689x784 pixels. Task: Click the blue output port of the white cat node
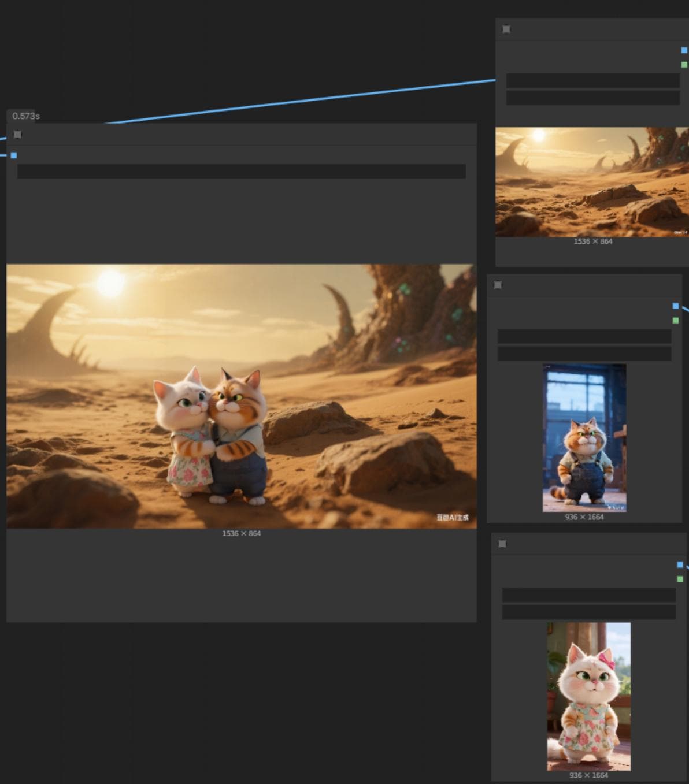click(680, 564)
